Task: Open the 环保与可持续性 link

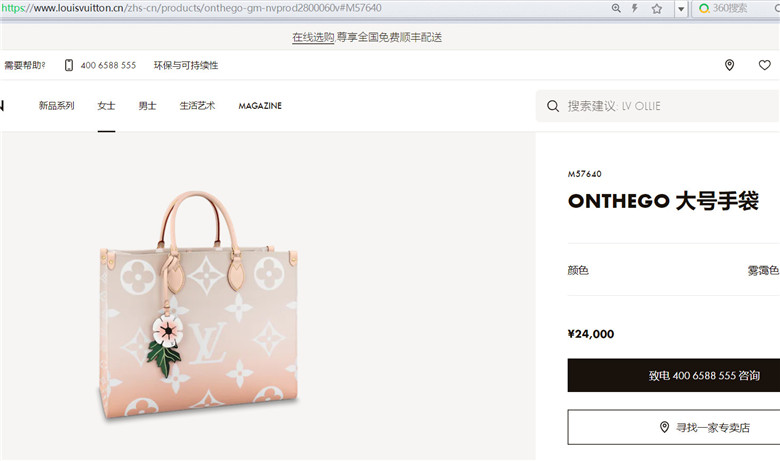Action: (186, 65)
